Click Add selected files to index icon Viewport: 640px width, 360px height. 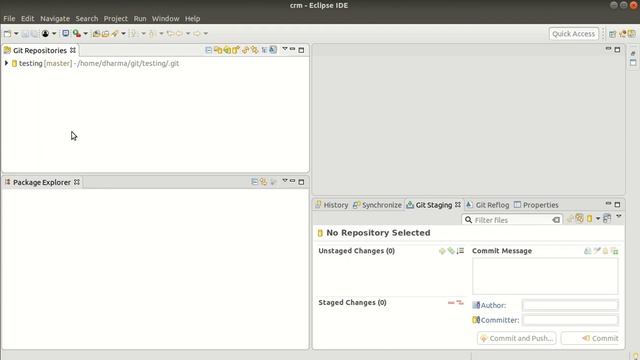(x=442, y=251)
